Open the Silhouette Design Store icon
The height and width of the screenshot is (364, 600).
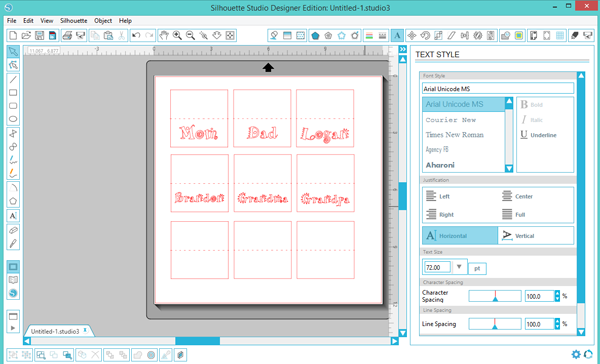[13, 293]
